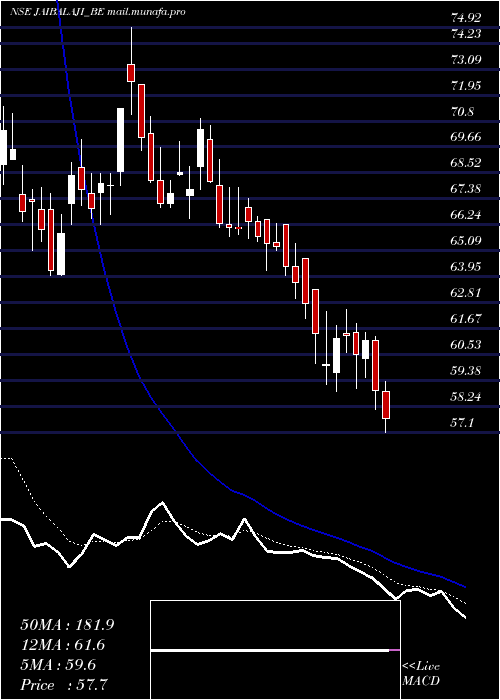The height and width of the screenshot is (700, 500).
Task: Click the '50MA : 181.9' reading
Action: pyautogui.click(x=67, y=625)
